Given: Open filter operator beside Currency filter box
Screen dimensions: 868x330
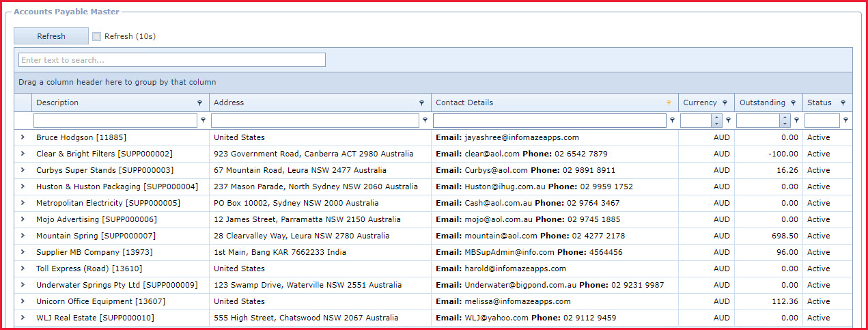Looking at the screenshot, I should pyautogui.click(x=728, y=120).
